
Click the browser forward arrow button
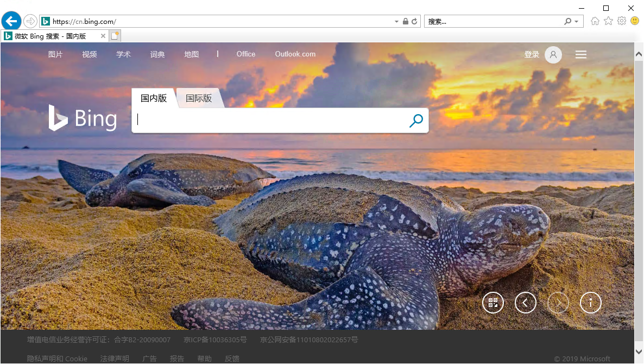click(30, 21)
